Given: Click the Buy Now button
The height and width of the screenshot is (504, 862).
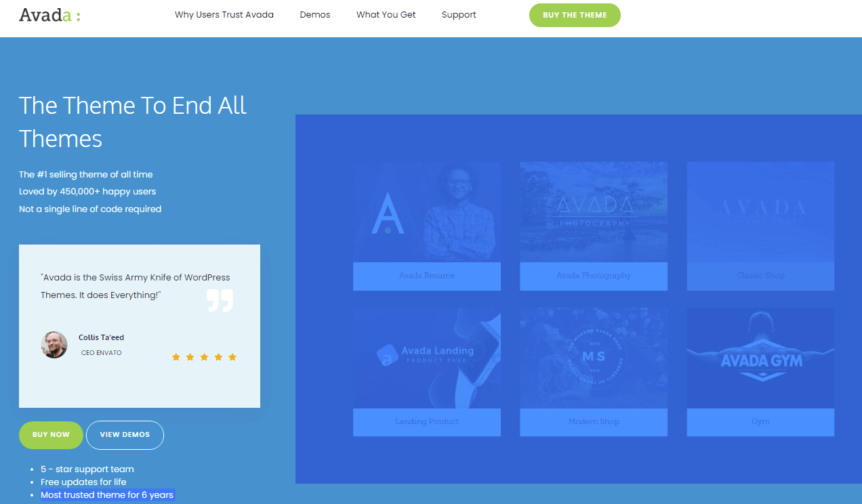Looking at the screenshot, I should (51, 435).
